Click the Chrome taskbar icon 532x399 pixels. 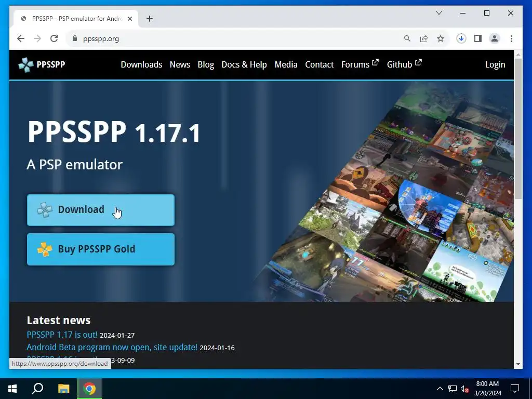click(89, 389)
